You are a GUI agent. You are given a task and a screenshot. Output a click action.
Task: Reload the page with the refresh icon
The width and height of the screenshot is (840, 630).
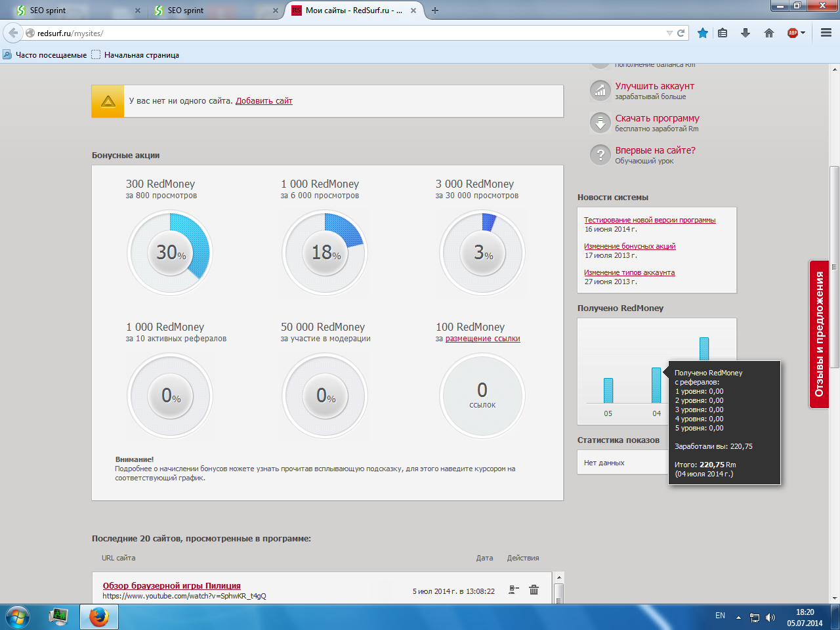click(x=681, y=33)
